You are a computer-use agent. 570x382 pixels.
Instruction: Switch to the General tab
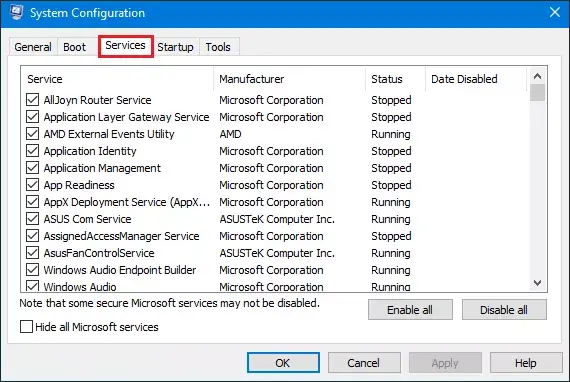tap(33, 47)
